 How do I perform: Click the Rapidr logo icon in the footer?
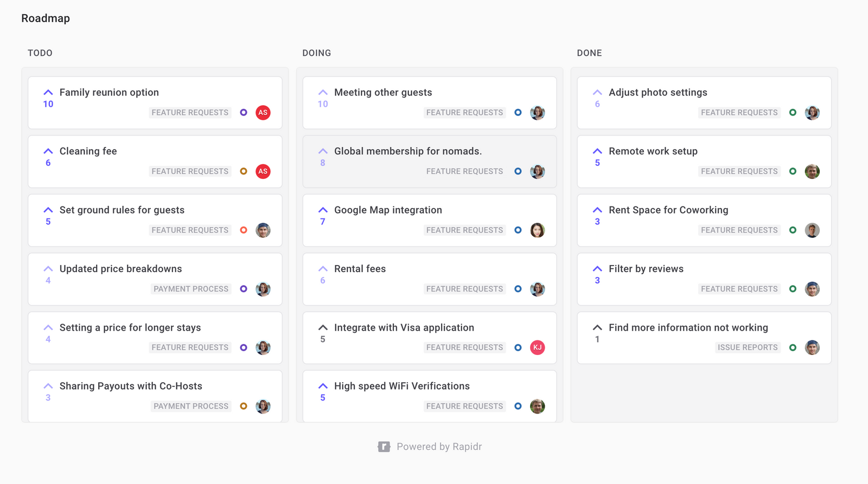pos(384,446)
